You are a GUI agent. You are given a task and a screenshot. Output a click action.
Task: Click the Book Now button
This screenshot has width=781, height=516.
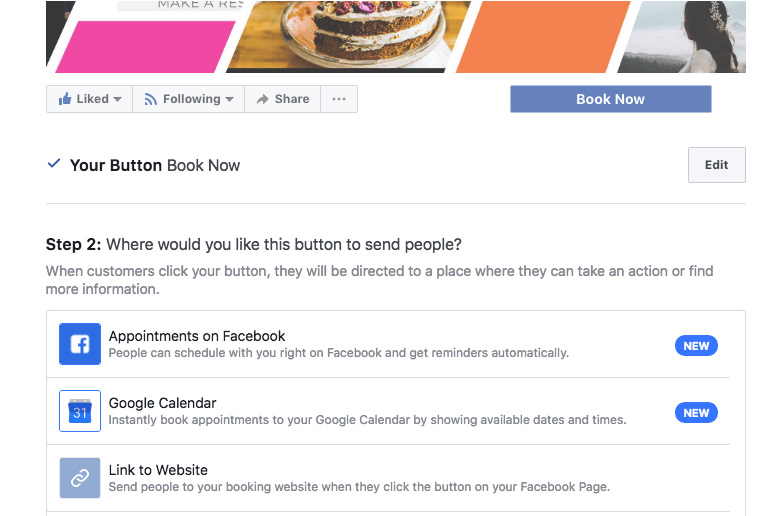[611, 99]
